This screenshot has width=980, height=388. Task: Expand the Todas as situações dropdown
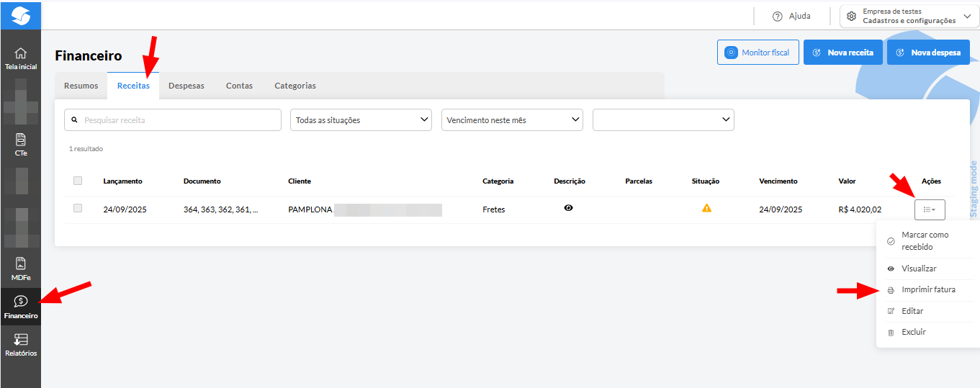(x=361, y=120)
